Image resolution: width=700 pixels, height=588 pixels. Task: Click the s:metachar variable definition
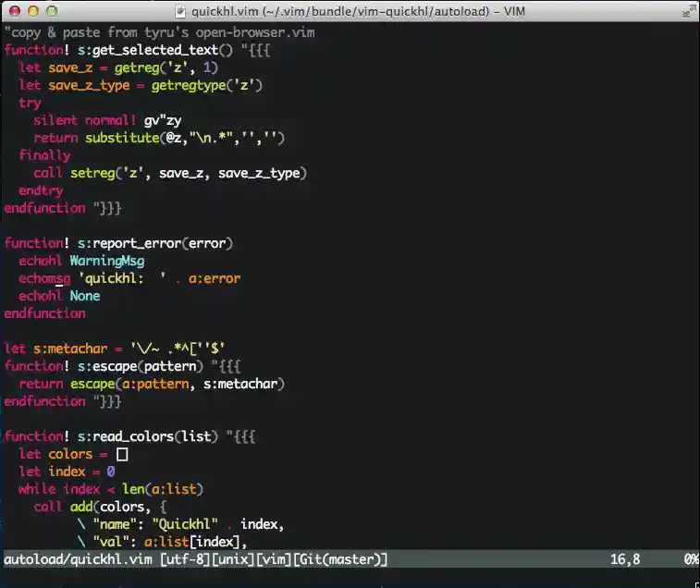click(70, 349)
